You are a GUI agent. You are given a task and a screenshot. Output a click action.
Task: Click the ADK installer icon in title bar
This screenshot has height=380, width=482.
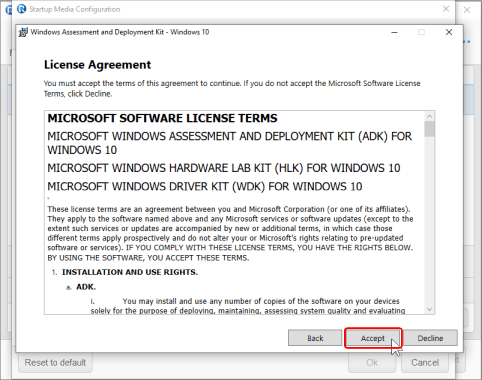coord(23,32)
